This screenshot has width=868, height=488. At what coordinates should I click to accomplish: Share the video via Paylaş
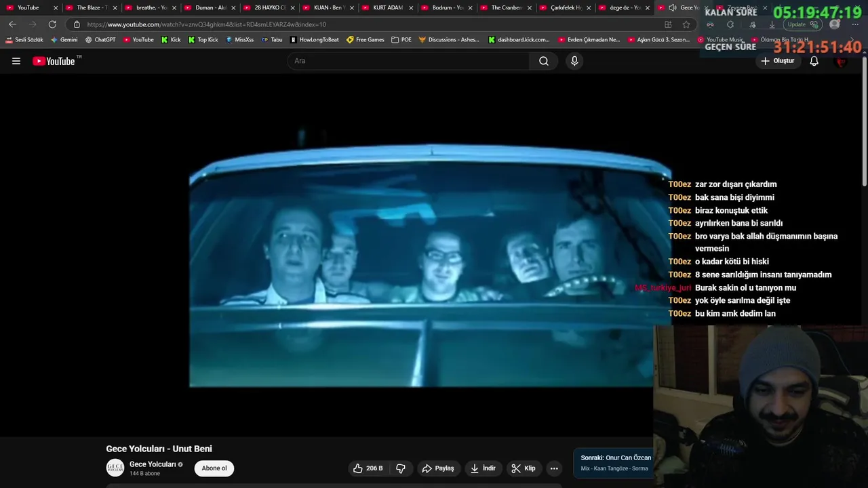pyautogui.click(x=437, y=468)
